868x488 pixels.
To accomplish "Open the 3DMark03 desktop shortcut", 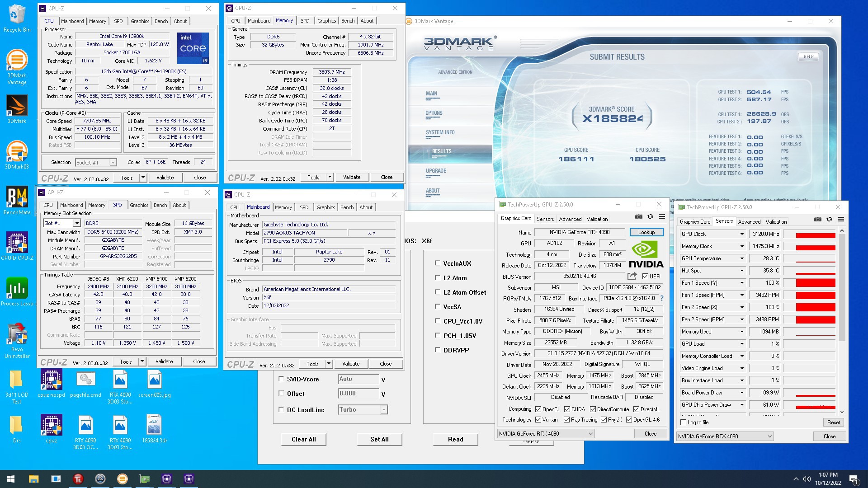I will pos(17,155).
